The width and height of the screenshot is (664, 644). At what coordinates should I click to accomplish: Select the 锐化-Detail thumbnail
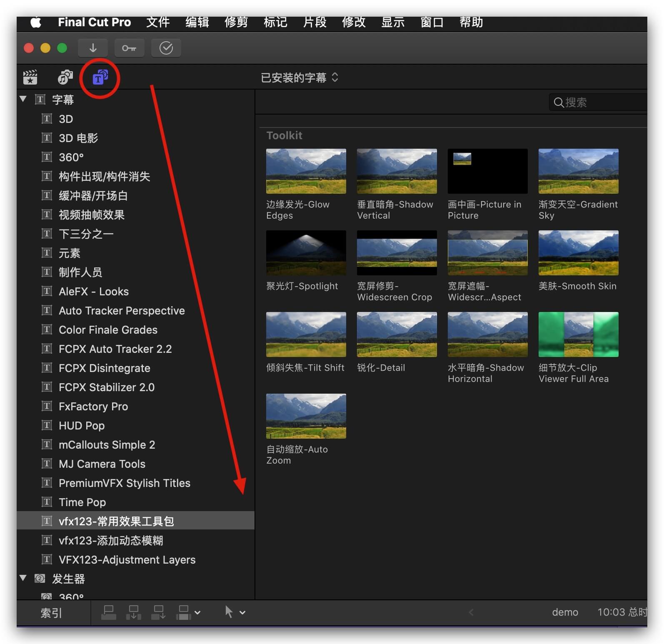pos(397,334)
